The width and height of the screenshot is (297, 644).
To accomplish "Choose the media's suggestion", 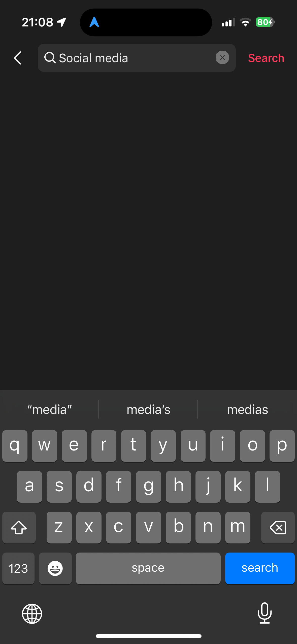I will (148, 409).
